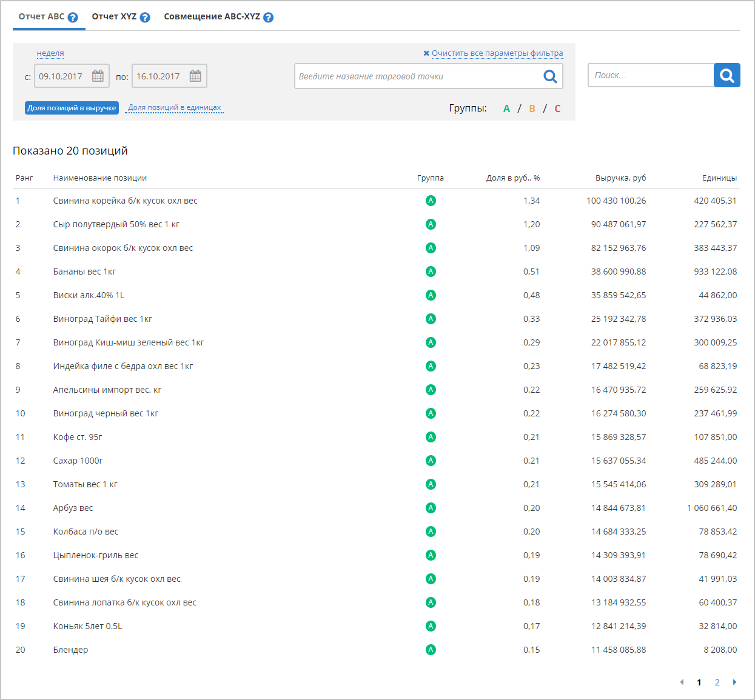The width and height of the screenshot is (755, 700).
Task: Open page 2 of results
Action: pos(717,682)
